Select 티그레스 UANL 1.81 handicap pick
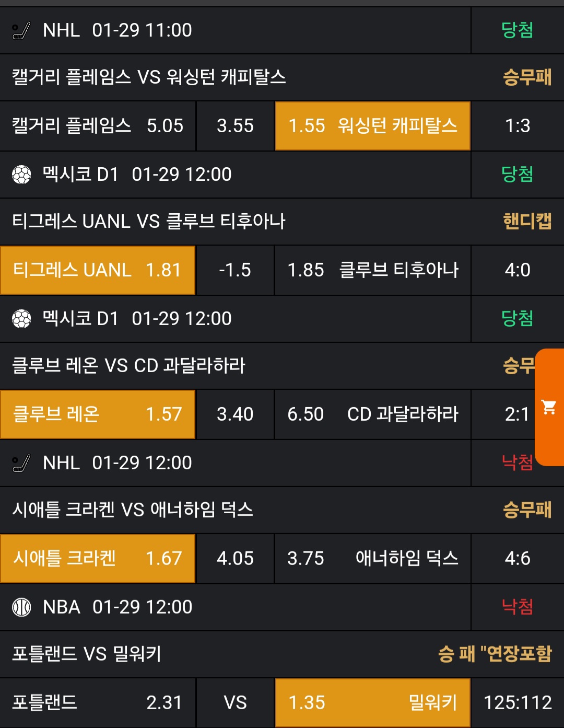This screenshot has height=728, width=564. pos(98,270)
